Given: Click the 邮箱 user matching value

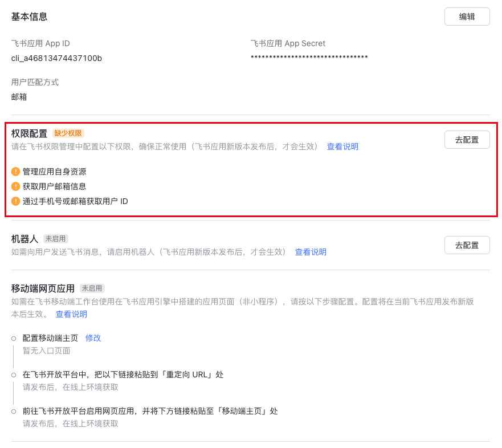Looking at the screenshot, I should tap(19, 97).
